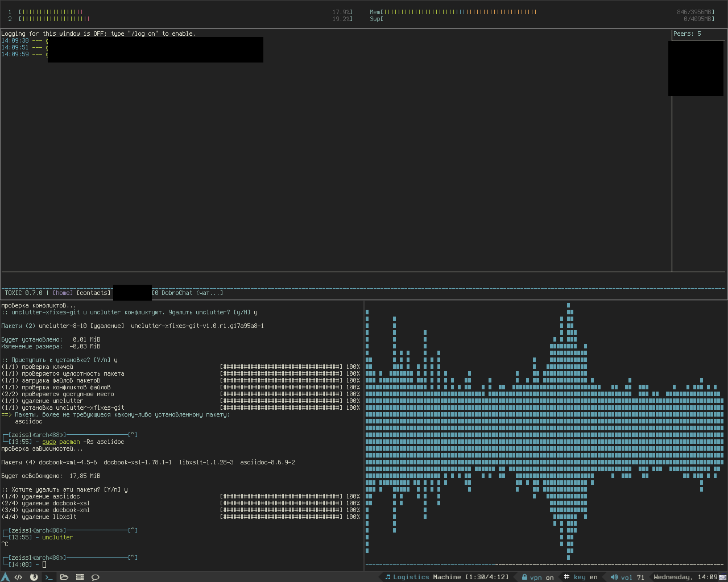The width and height of the screenshot is (728, 582).
Task: Click the Wednesday 14:09 clock
Action: (685, 577)
